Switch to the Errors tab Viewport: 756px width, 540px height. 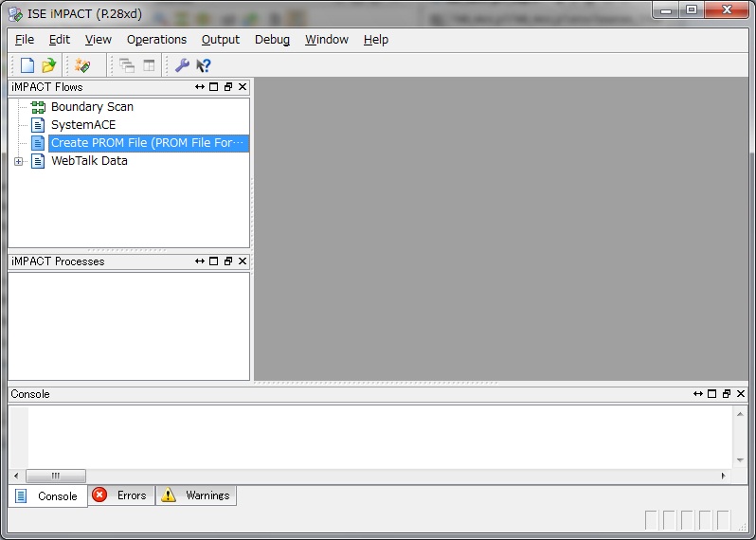[121, 495]
